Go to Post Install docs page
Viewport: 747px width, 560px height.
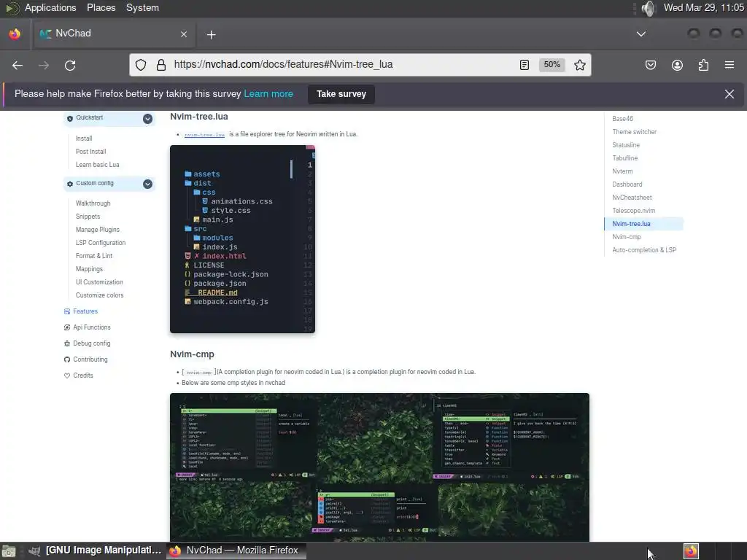click(x=90, y=152)
